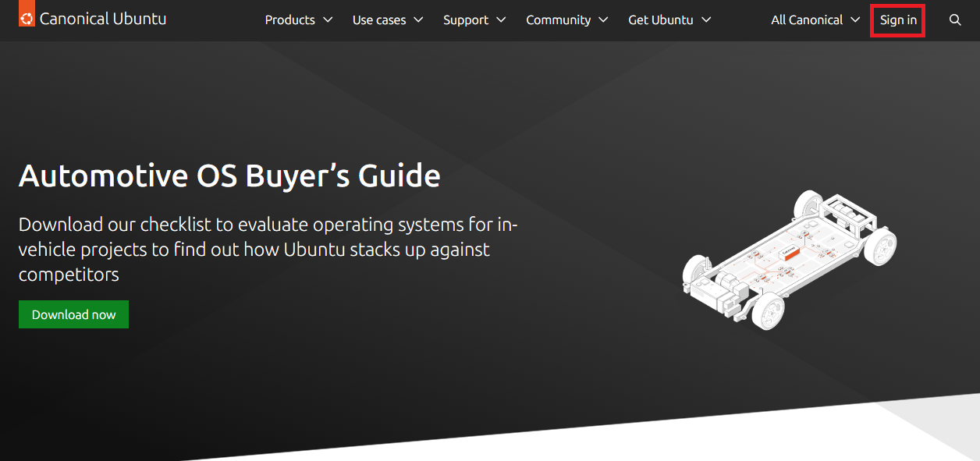Click the Sign in link
This screenshot has height=461, width=980.
point(898,20)
